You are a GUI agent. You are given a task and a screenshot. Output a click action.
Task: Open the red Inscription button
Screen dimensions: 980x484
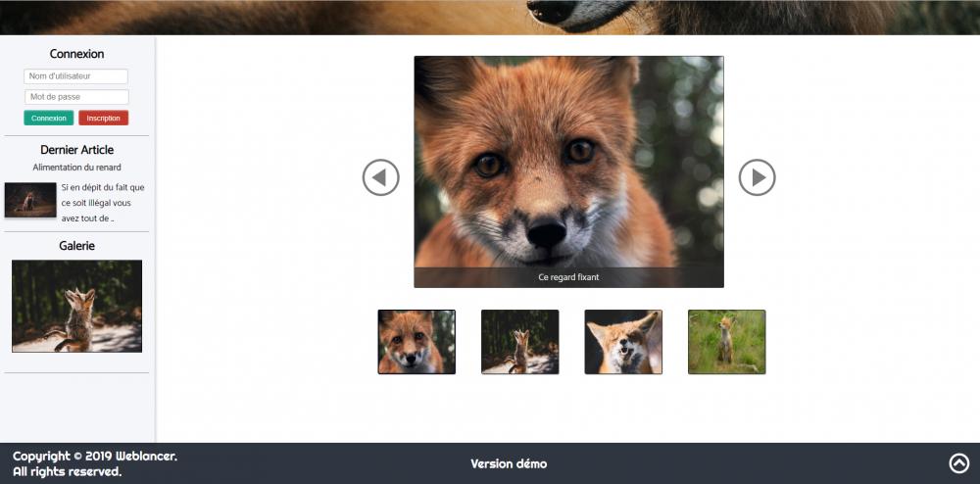pyautogui.click(x=104, y=118)
